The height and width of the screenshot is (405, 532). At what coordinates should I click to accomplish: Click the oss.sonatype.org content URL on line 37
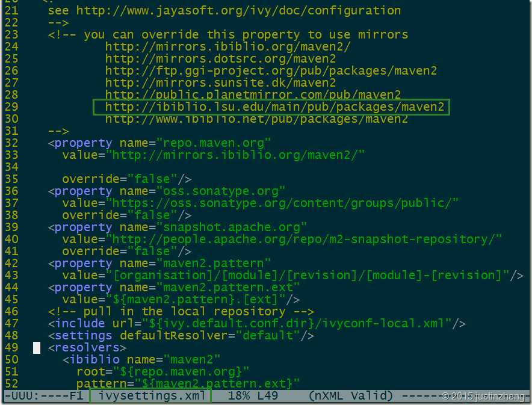[x=282, y=203]
